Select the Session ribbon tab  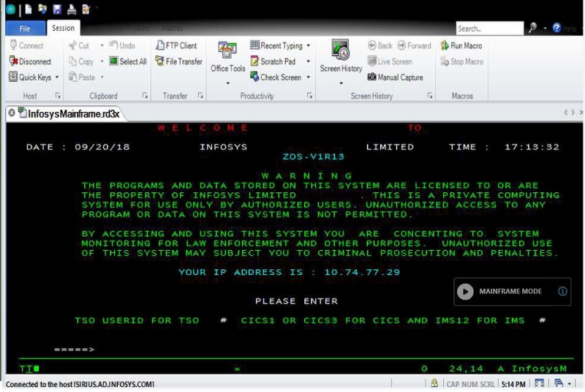coord(63,28)
